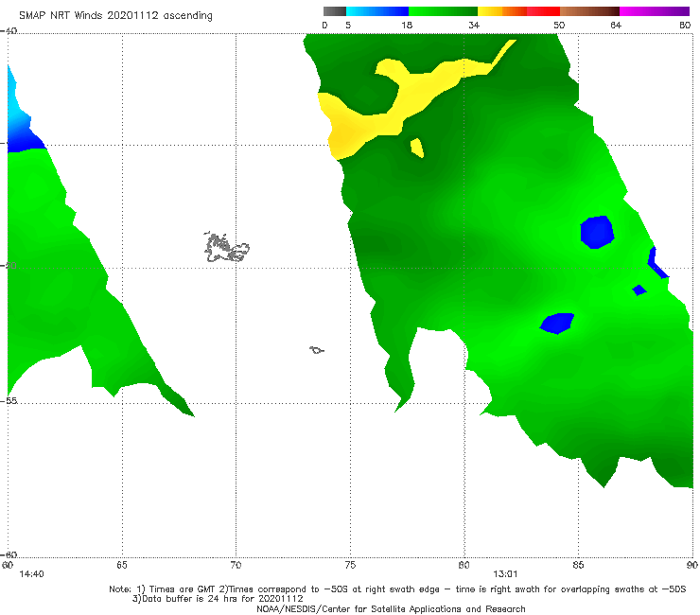Click the gray segment of the color scale
Image resolution: width=700 pixels, height=615 pixels.
[x=334, y=11]
